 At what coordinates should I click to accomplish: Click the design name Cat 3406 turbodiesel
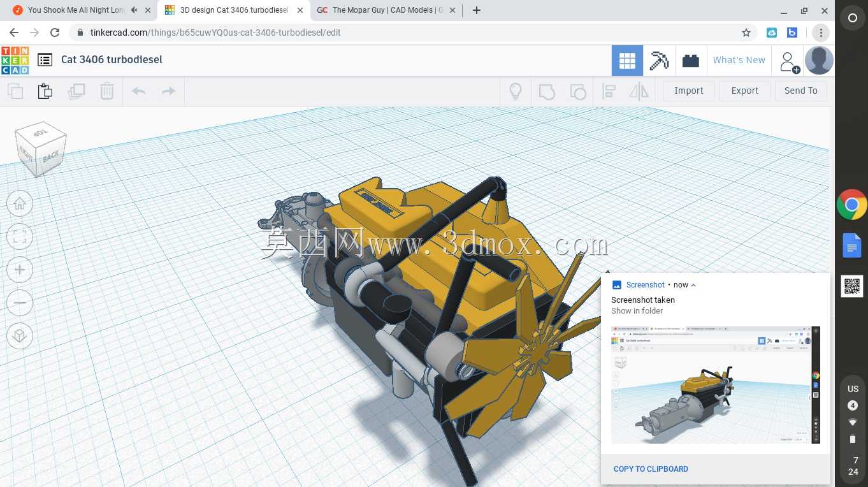coord(112,59)
